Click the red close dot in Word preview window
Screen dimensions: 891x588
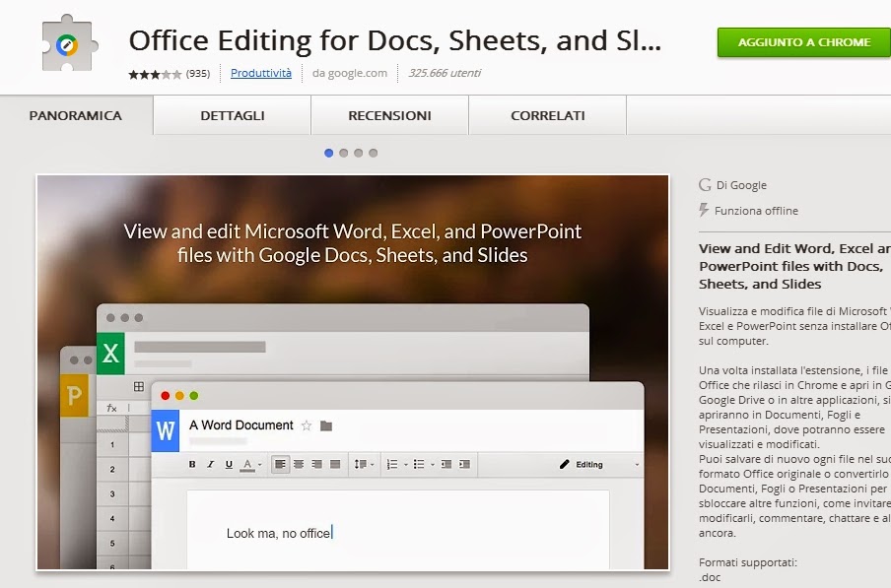point(166,396)
